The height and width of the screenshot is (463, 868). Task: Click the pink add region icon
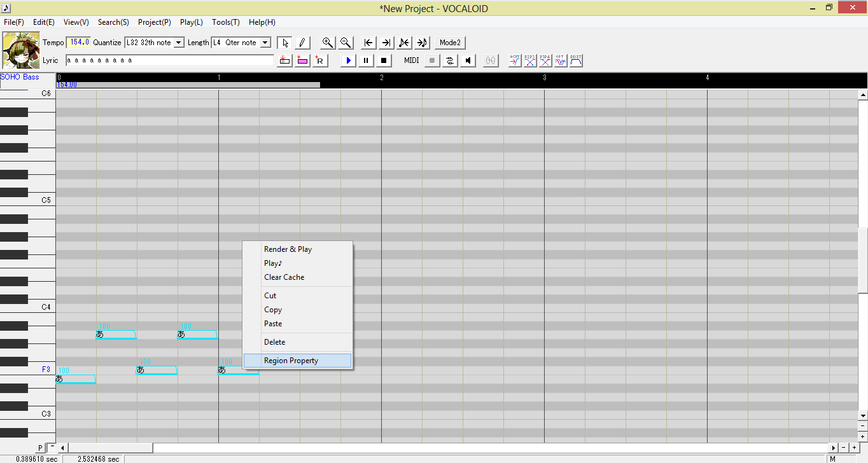click(302, 60)
